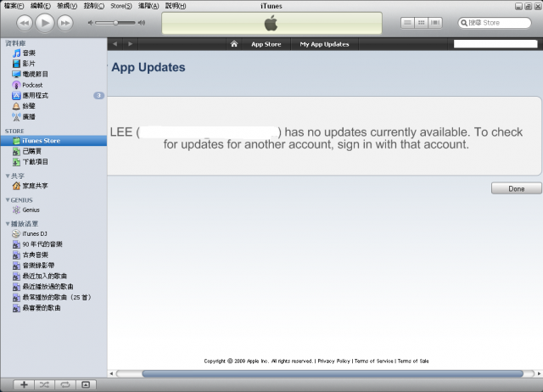The image size is (543, 392).
Task: Go back with store back arrow
Action: 115,44
